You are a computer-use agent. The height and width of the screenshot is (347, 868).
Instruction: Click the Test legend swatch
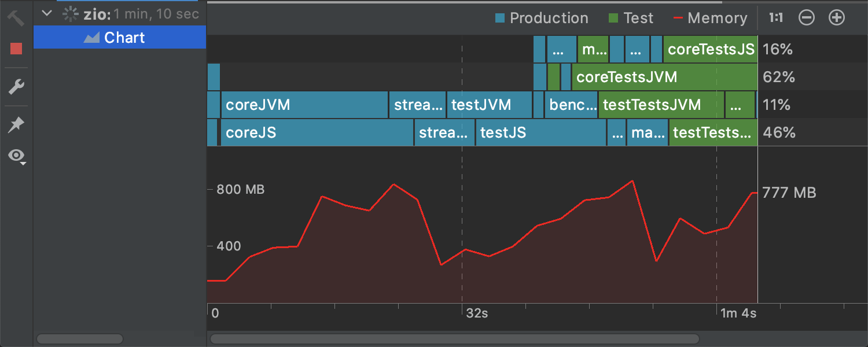(614, 19)
